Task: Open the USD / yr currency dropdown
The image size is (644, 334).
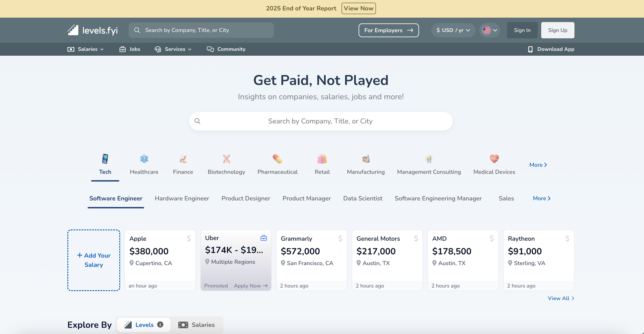Action: [453, 30]
